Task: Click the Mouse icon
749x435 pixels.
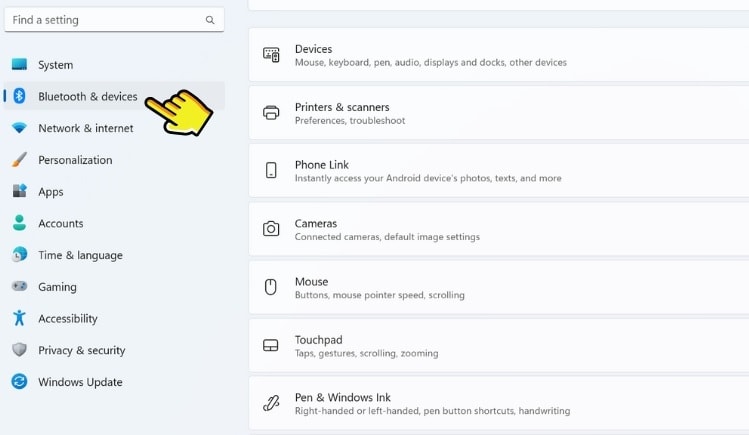Action: click(271, 287)
